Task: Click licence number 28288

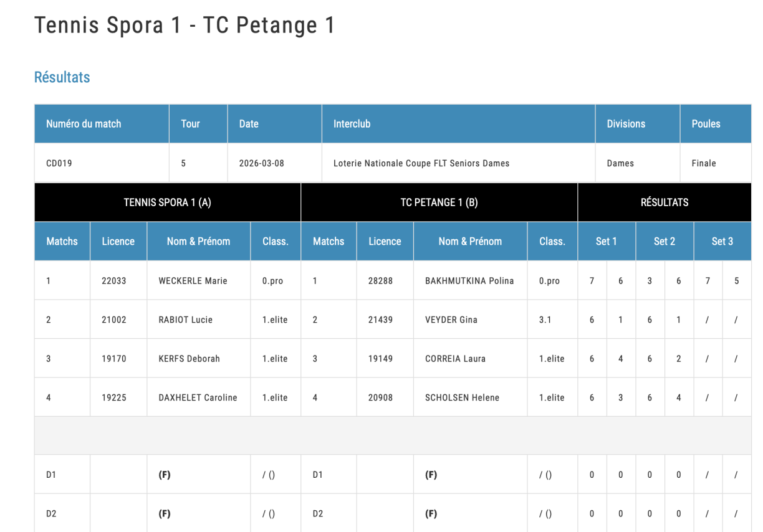Action: point(380,281)
